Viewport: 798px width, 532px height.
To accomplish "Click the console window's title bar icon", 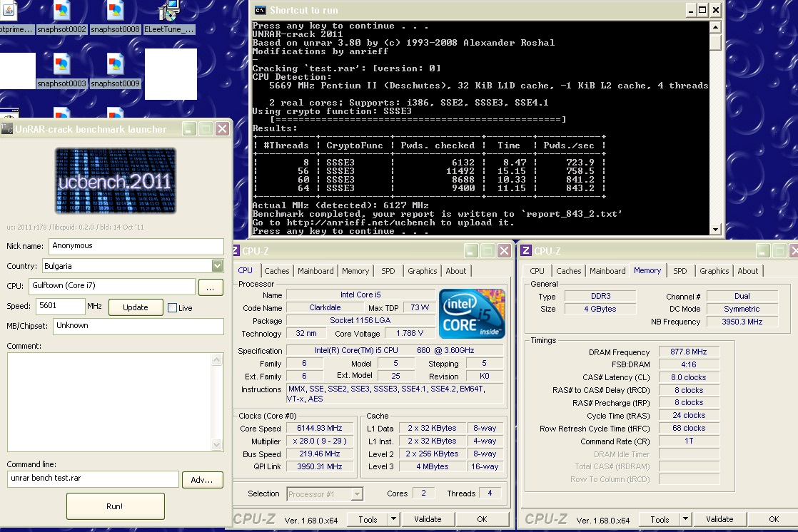I will point(260,10).
